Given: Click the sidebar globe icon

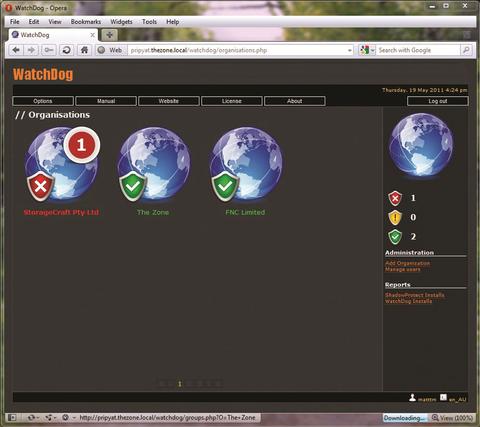Looking at the screenshot, I should click(x=421, y=144).
